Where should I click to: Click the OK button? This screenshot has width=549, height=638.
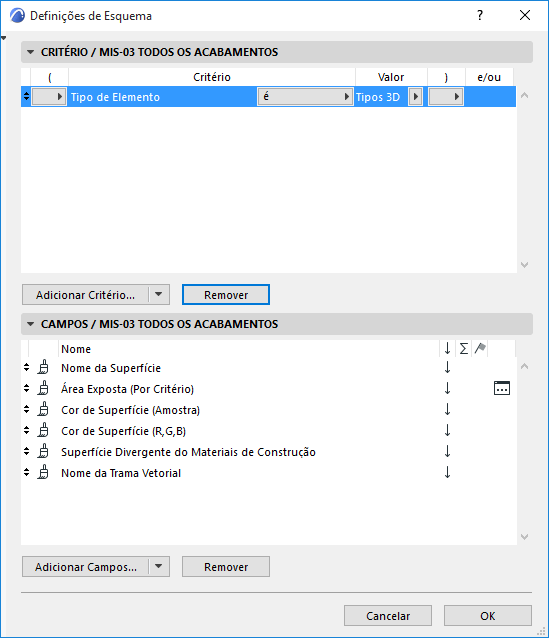(x=488, y=616)
